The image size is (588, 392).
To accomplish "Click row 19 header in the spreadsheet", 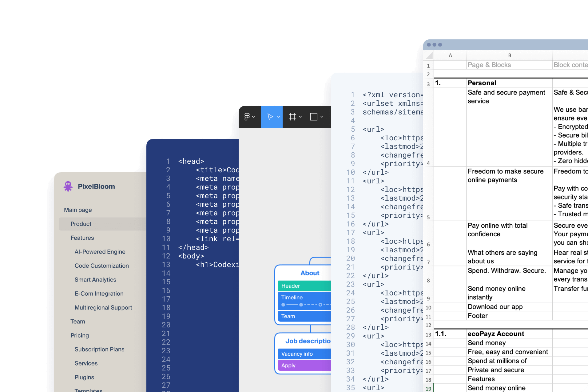I will coord(428,388).
